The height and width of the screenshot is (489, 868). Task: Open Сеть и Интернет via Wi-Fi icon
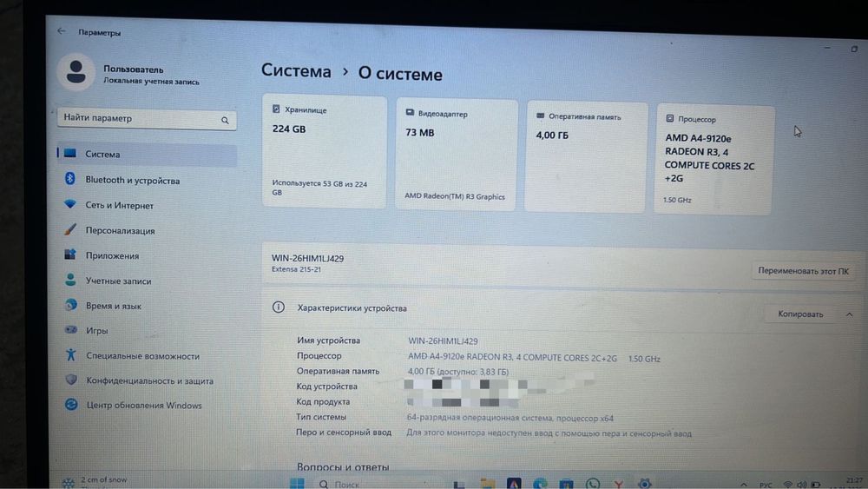click(x=69, y=204)
